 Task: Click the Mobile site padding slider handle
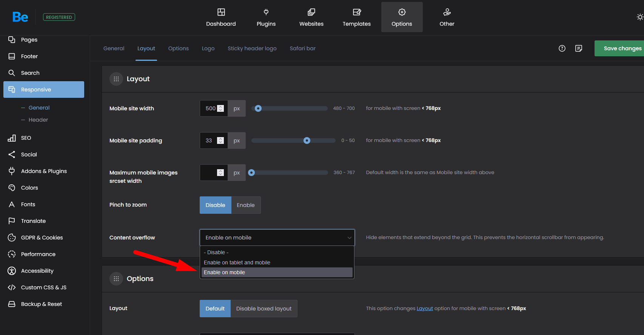(307, 140)
